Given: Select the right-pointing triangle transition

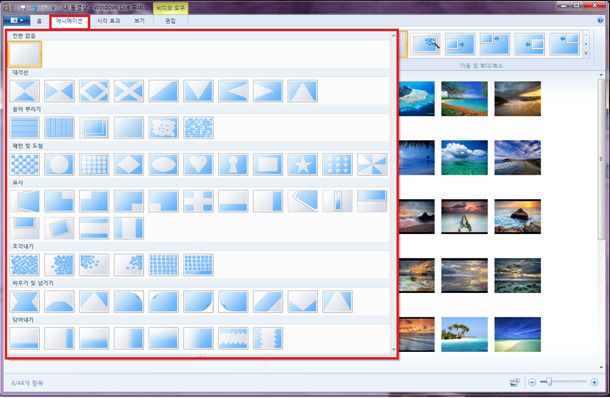Looking at the screenshot, I should click(x=268, y=91).
